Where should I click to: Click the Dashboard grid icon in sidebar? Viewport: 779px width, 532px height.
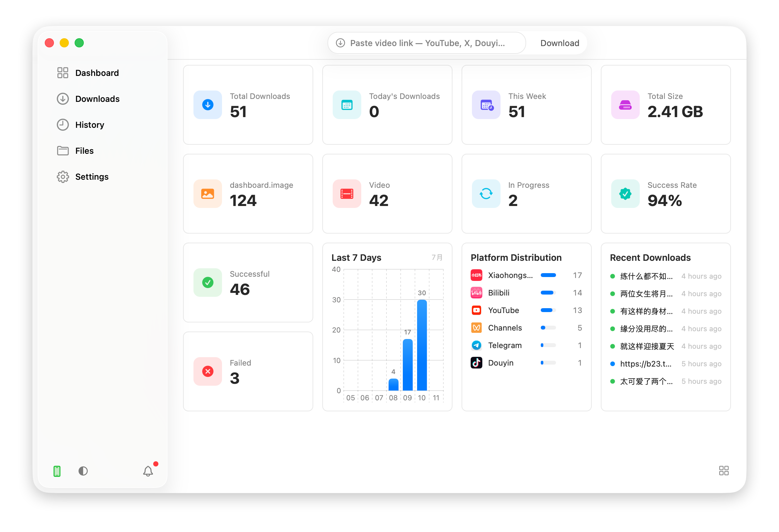63,73
